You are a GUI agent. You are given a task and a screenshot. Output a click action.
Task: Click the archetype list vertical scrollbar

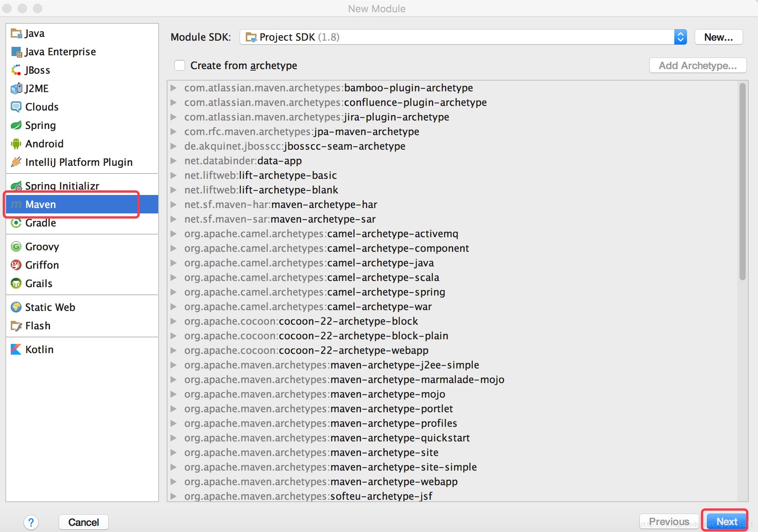[x=743, y=181]
